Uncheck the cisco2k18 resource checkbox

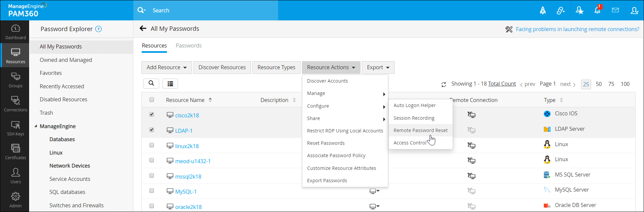click(x=152, y=114)
